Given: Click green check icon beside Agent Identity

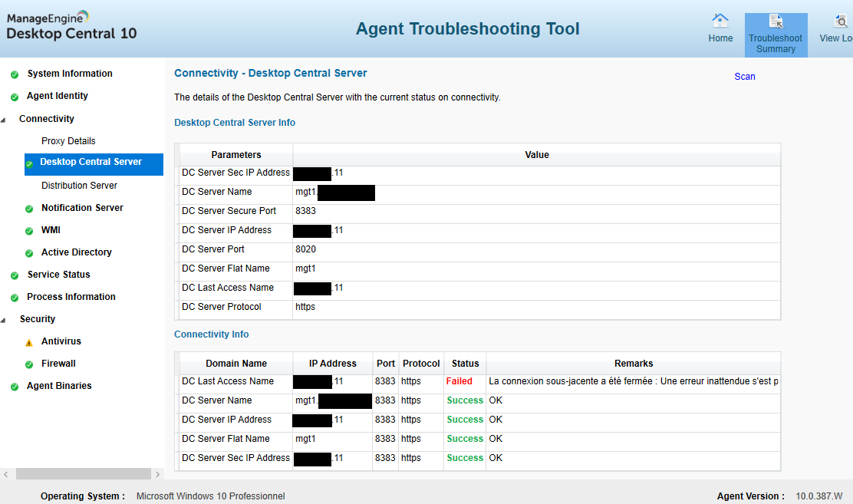Looking at the screenshot, I should (15, 97).
